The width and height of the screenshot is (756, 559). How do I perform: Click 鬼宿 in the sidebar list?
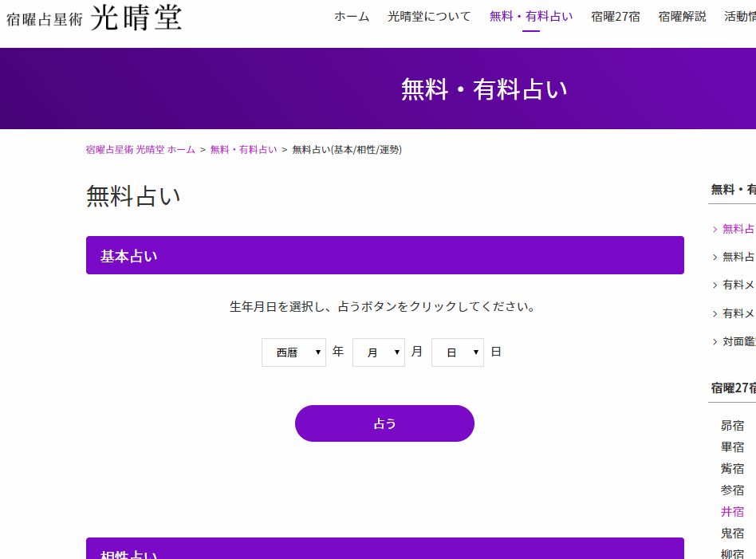[732, 533]
